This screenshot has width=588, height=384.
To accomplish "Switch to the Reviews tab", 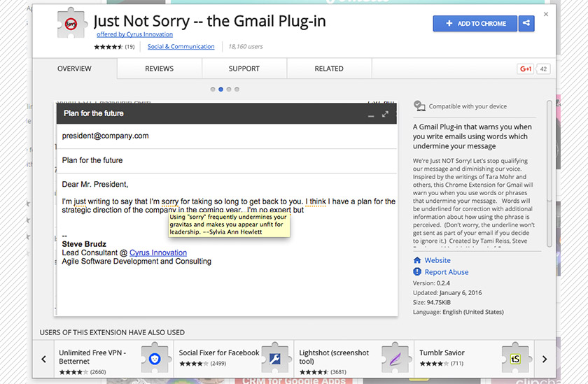I will pyautogui.click(x=160, y=69).
